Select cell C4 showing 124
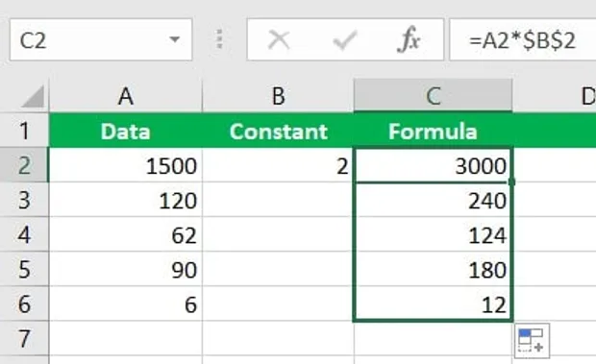Screen dimensions: 596x364 point(433,234)
